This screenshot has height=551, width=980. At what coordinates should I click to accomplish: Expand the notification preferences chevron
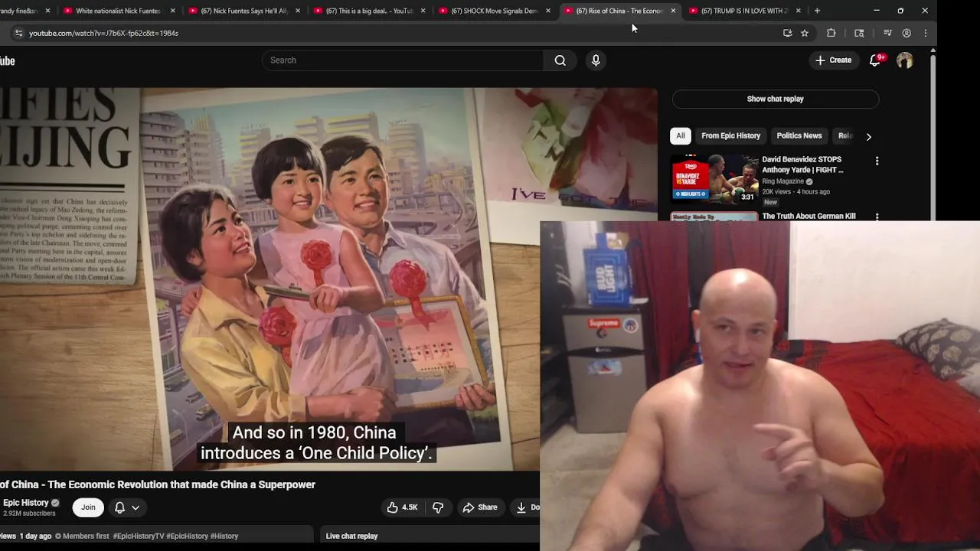[x=136, y=507]
